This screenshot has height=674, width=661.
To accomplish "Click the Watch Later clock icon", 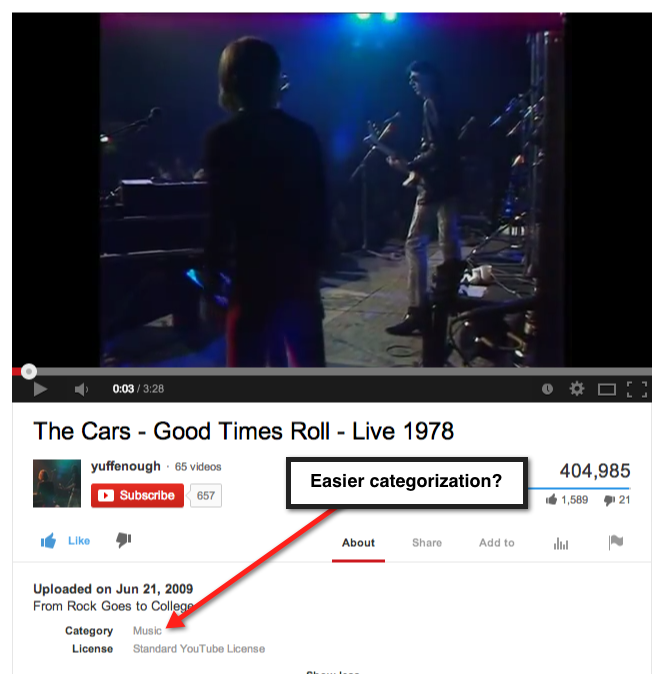I will click(547, 389).
